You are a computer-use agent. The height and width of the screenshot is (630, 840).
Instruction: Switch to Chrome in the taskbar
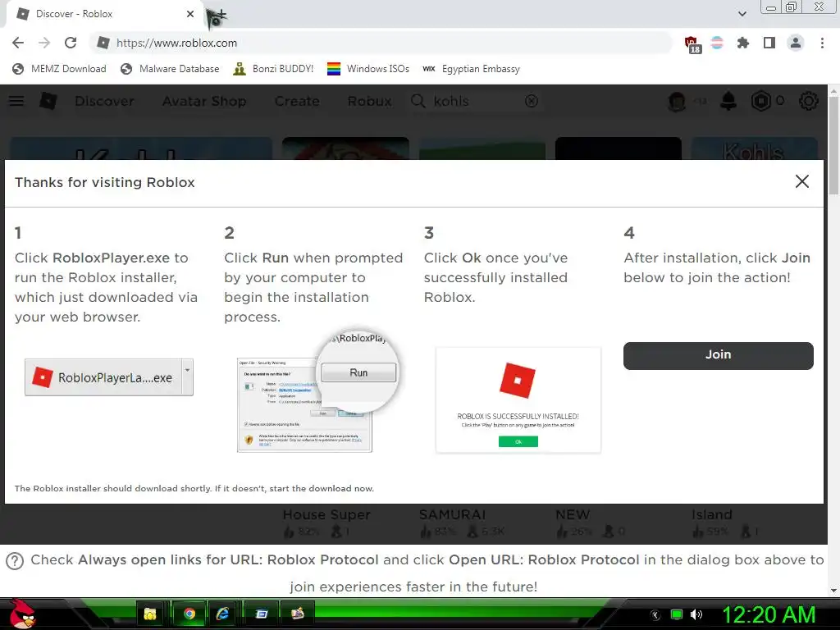[189, 614]
